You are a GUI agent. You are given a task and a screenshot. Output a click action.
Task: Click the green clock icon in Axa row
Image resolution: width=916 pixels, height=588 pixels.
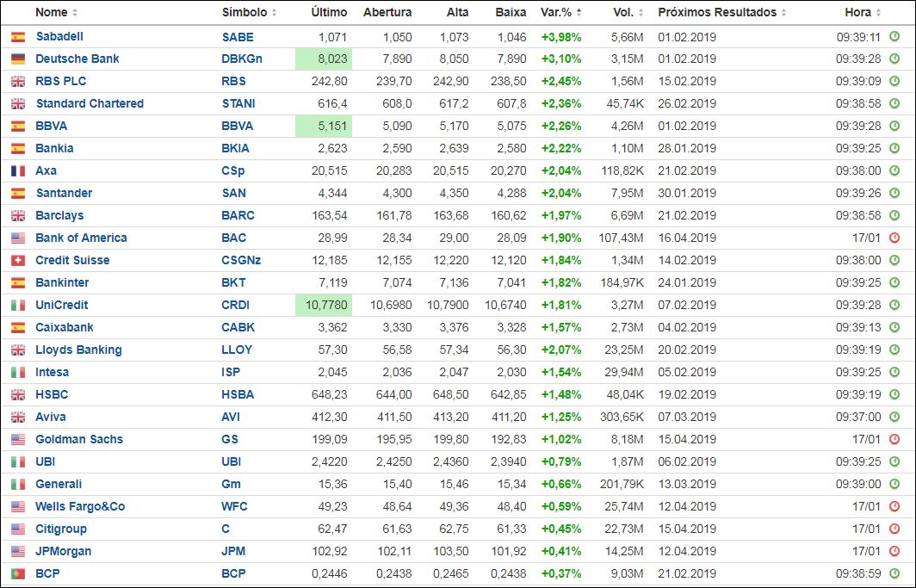pos(894,171)
